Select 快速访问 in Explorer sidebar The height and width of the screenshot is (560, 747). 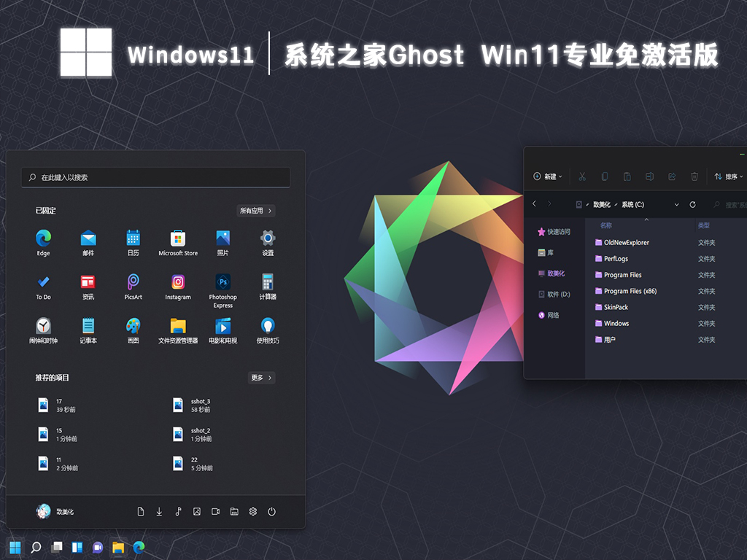[x=554, y=232]
